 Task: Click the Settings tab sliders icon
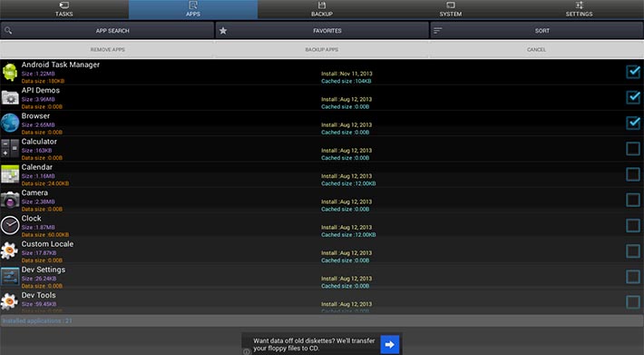click(579, 5)
